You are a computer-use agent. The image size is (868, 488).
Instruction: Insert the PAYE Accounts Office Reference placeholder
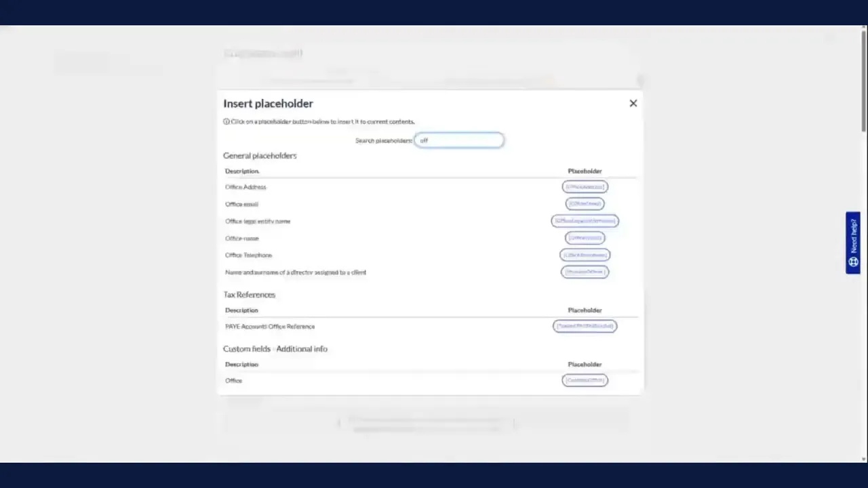click(x=585, y=326)
